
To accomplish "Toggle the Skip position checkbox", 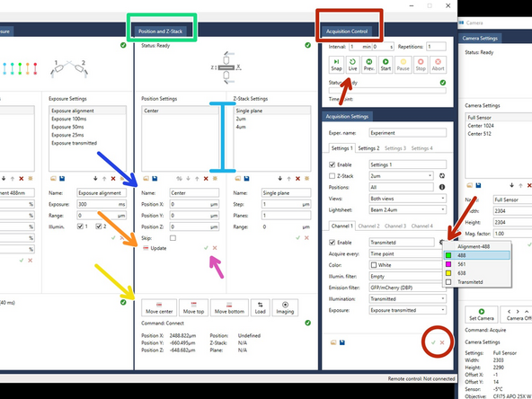I will (173, 238).
